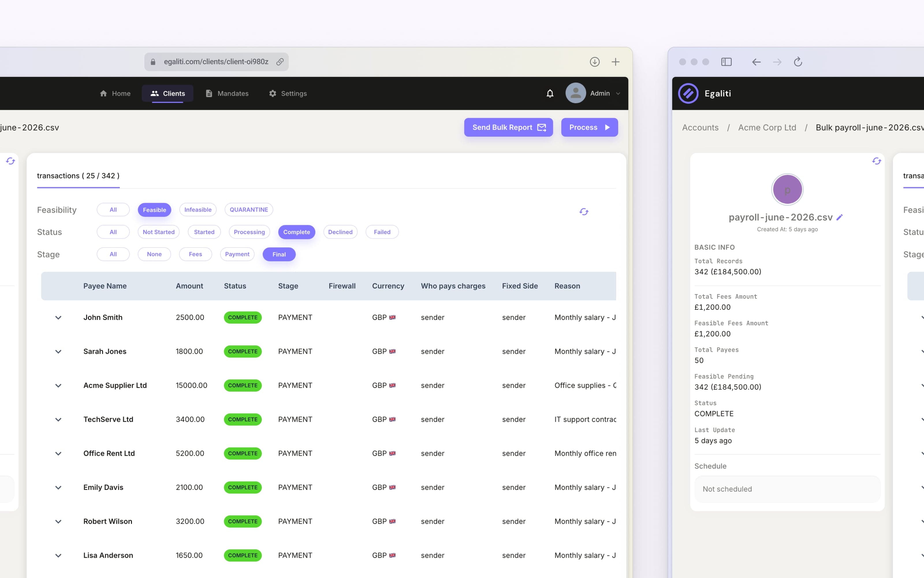Toggle the Complete status filter

click(297, 232)
